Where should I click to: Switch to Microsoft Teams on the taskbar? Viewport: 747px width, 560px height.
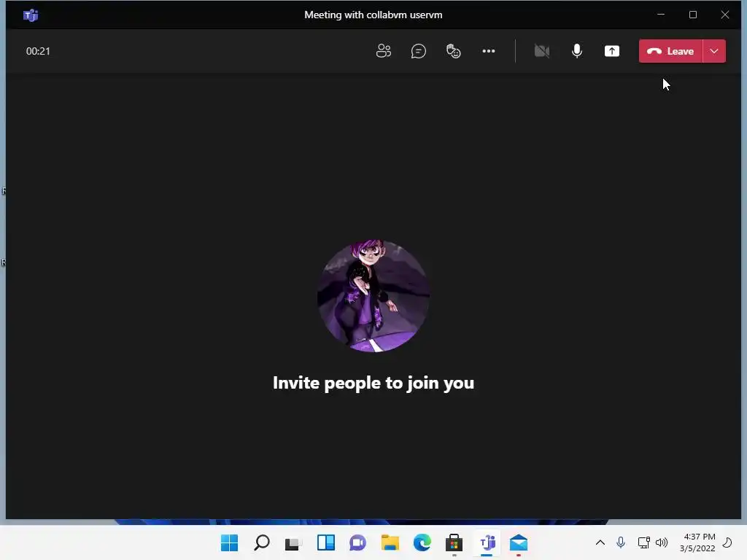click(x=487, y=542)
